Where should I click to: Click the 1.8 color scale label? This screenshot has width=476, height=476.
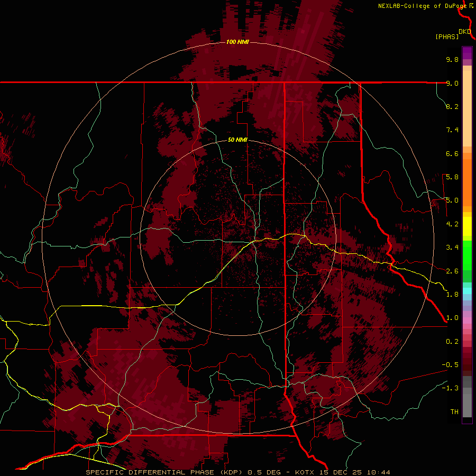click(x=452, y=295)
